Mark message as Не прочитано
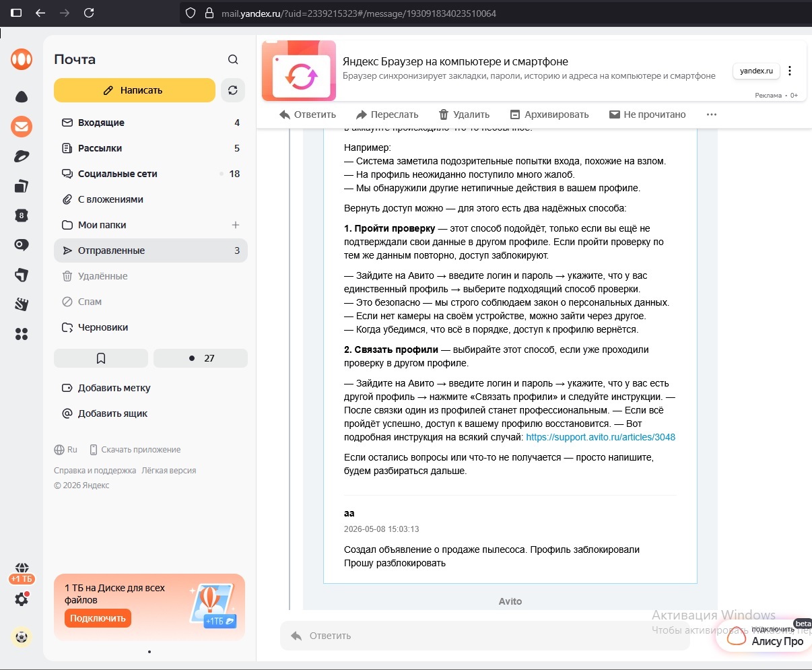The image size is (812, 670). pyautogui.click(x=647, y=114)
